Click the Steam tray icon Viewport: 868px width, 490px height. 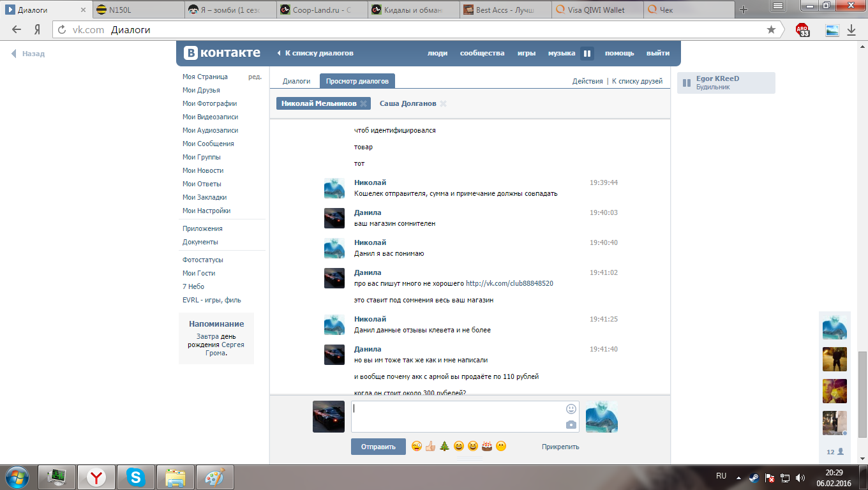754,477
